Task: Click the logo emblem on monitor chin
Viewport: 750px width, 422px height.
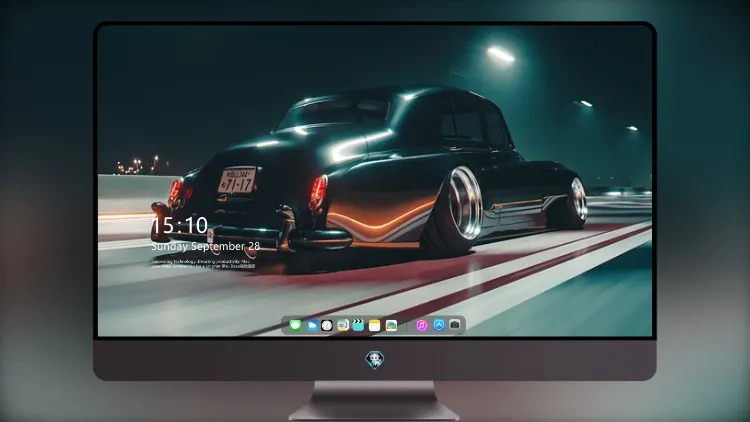Action: point(375,360)
